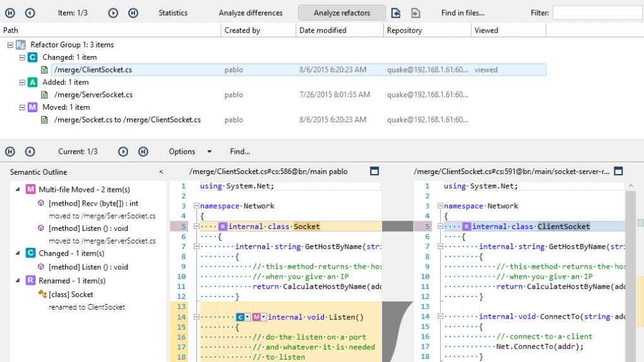Open the Options dropdown menu
The width and height of the screenshot is (644, 362).
coord(190,151)
